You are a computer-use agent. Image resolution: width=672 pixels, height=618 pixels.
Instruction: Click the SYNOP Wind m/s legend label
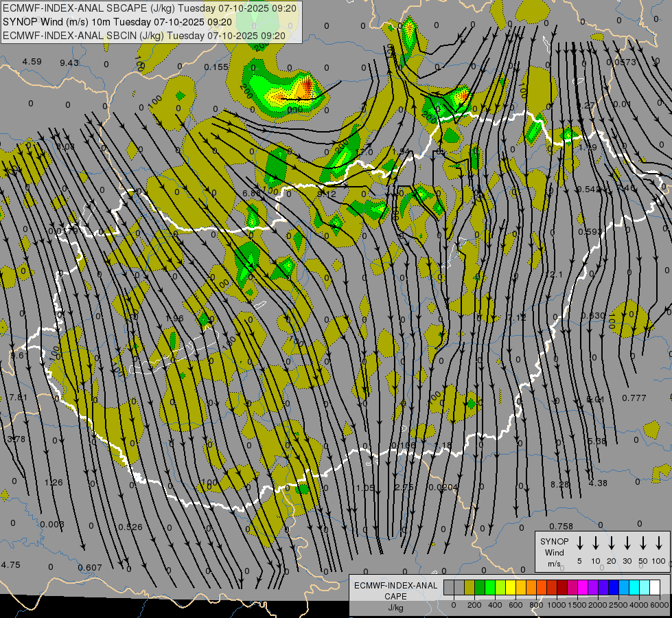(555, 552)
